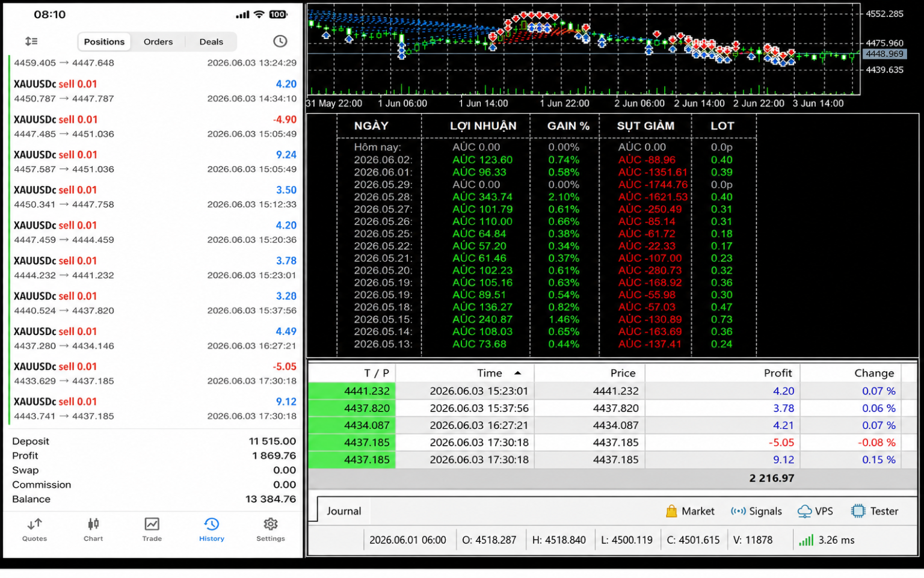Click the Deposit 11 515.00 value
Screen dimensions: 924x578
pyautogui.click(x=273, y=441)
